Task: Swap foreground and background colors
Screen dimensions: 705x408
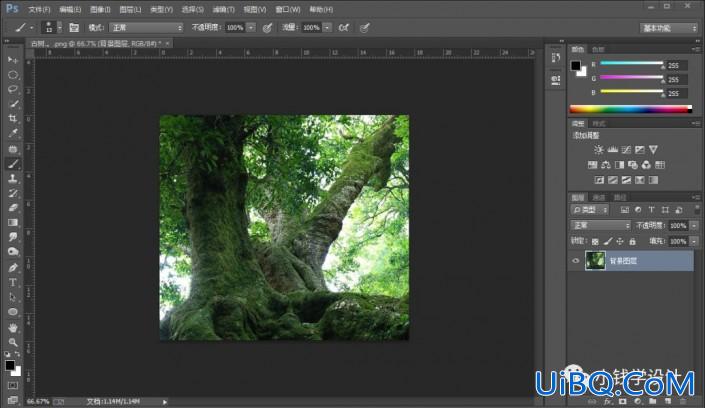Action: point(17,354)
